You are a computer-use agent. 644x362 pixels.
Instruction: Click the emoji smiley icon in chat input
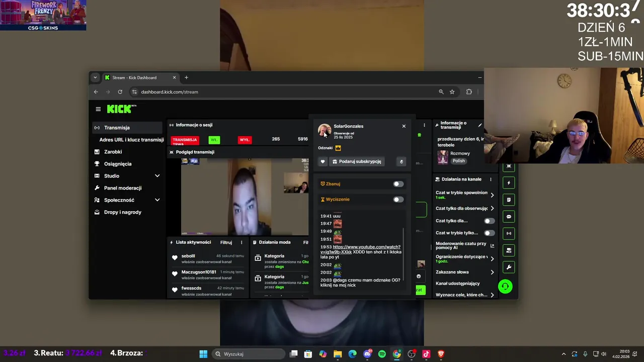pos(419,276)
